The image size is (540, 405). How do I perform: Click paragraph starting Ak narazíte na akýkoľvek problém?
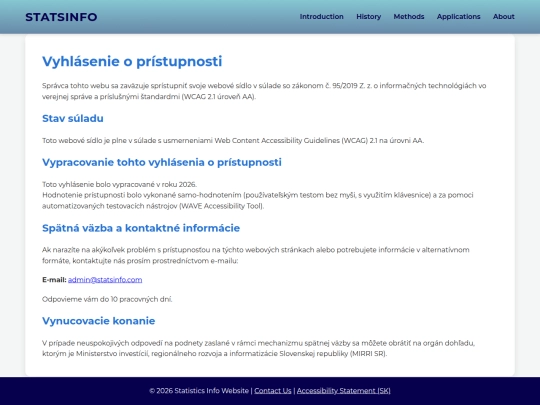point(256,255)
